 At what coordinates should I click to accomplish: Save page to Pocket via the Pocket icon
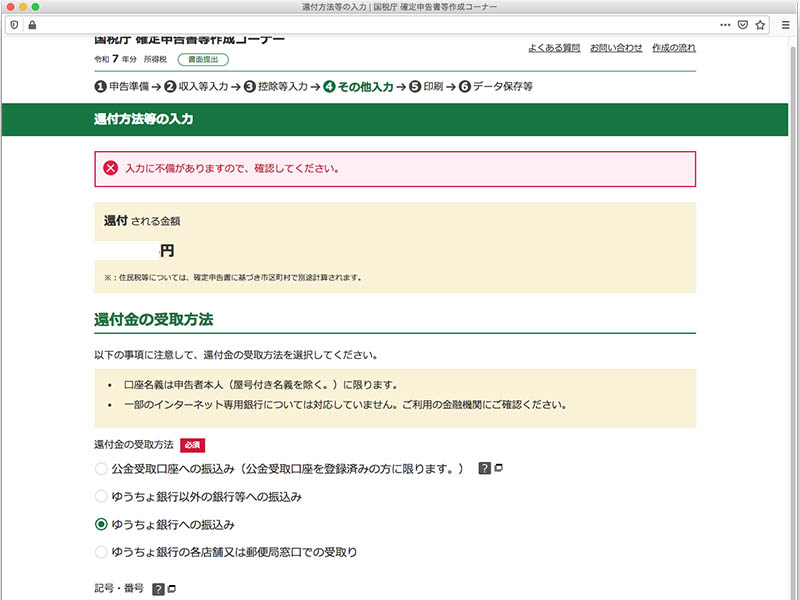coord(742,24)
